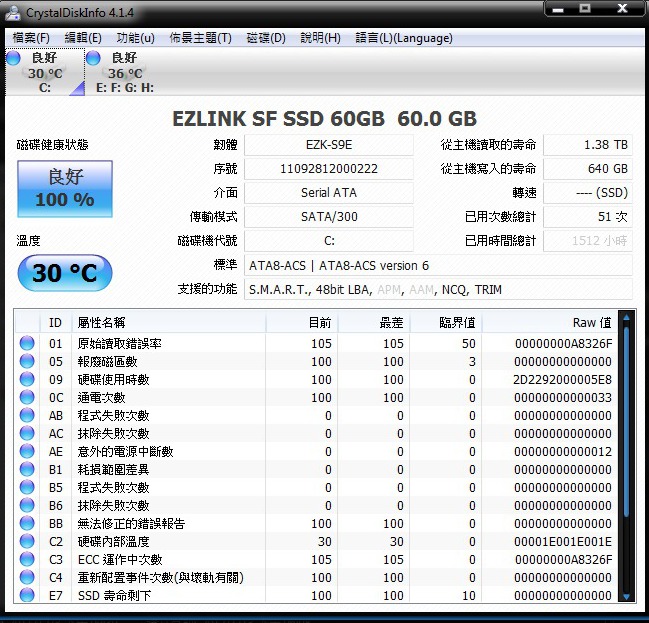This screenshot has width=649, height=623.
Task: Click the status orb for attribute B5
Action: coord(27,487)
